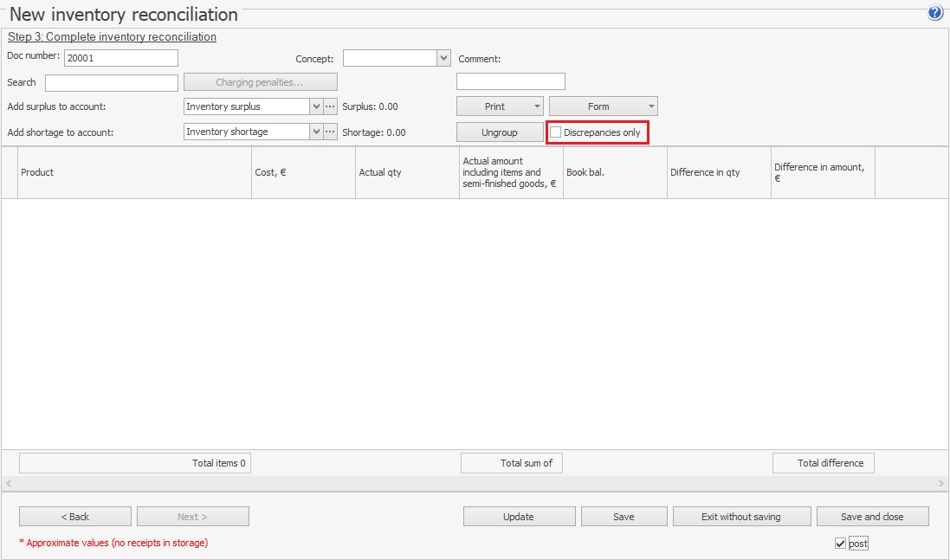The width and height of the screenshot is (950, 560).
Task: Open the Inventory surplus account dropdown
Action: [316, 106]
